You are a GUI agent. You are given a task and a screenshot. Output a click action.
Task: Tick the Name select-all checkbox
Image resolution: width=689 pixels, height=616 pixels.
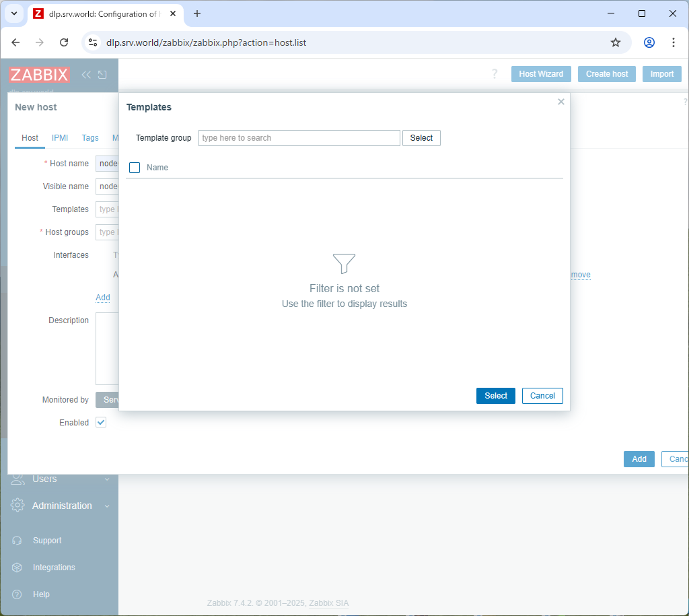pos(135,168)
